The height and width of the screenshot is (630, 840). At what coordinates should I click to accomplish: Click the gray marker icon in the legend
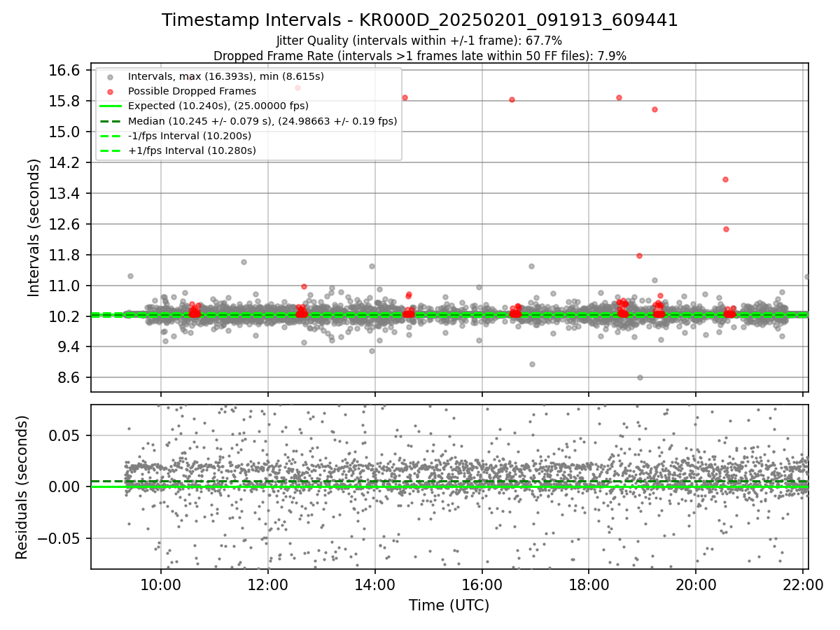[x=110, y=76]
